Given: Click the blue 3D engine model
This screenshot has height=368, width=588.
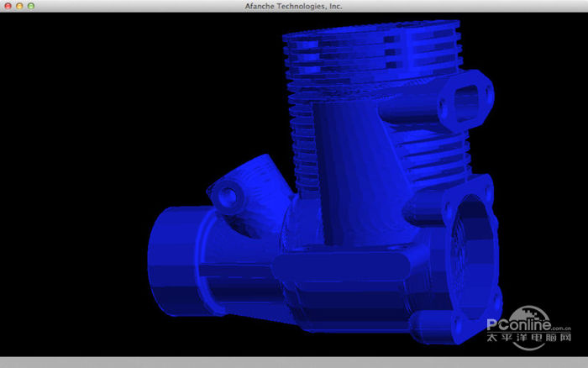Looking at the screenshot, I should (x=325, y=182).
